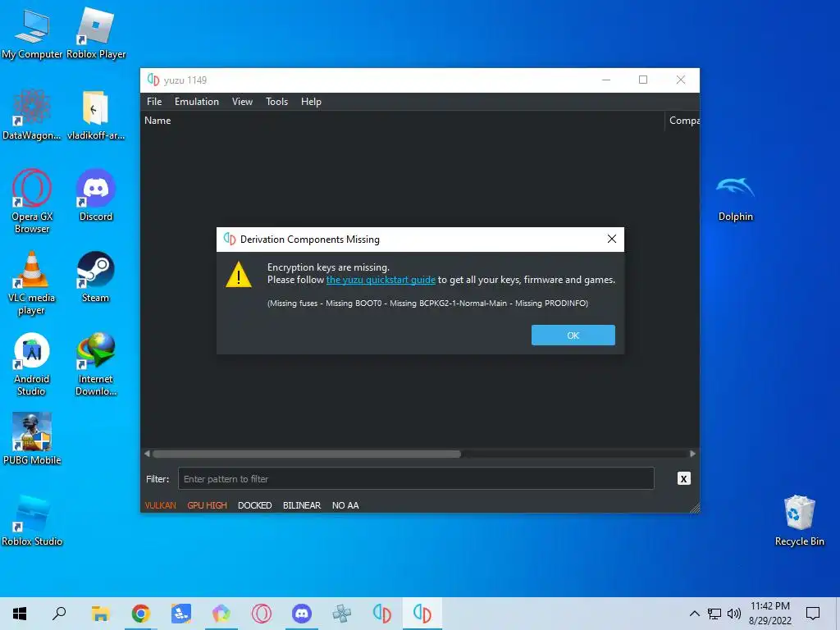Image resolution: width=840 pixels, height=630 pixels.
Task: Open gray pinwheel taskbar icon
Action: (x=342, y=614)
